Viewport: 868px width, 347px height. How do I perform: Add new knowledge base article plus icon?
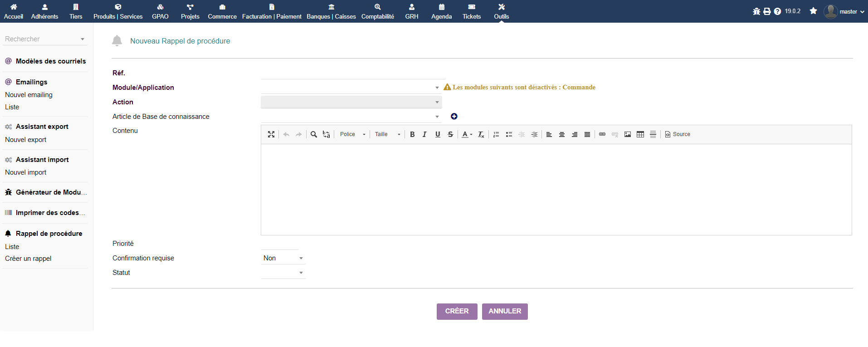(454, 117)
